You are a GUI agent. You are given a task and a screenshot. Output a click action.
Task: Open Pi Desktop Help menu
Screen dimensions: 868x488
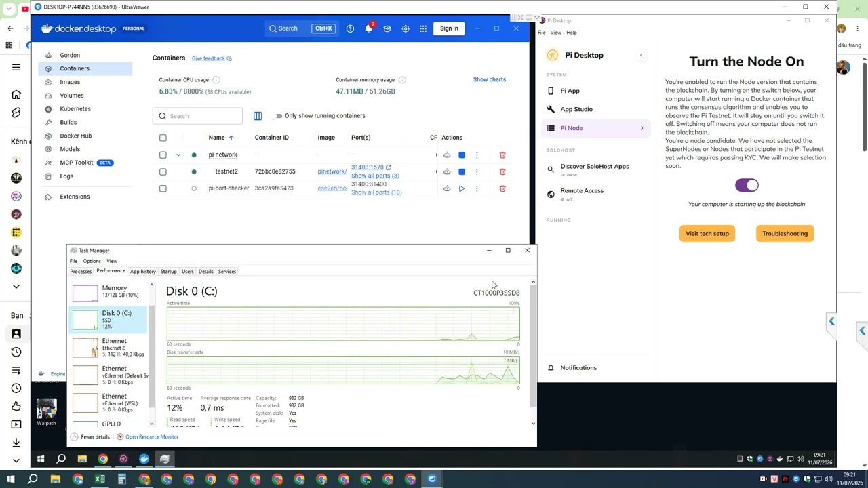[572, 33]
